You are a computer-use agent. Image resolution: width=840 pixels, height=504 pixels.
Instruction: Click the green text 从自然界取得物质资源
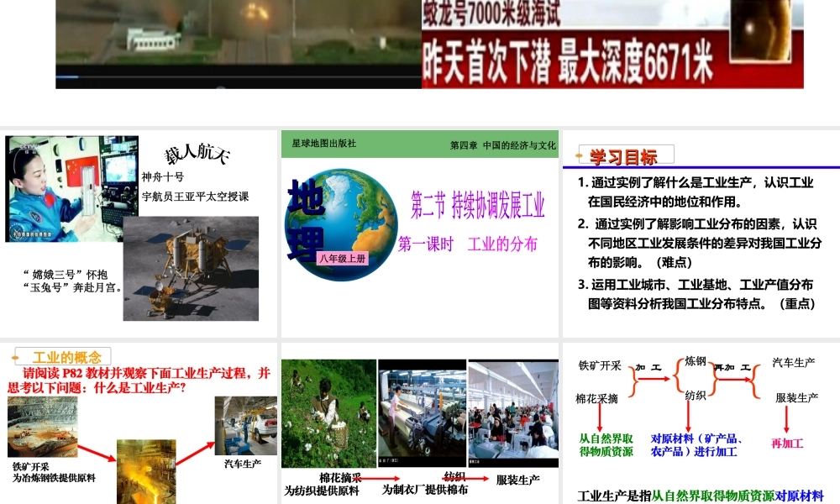point(606,445)
